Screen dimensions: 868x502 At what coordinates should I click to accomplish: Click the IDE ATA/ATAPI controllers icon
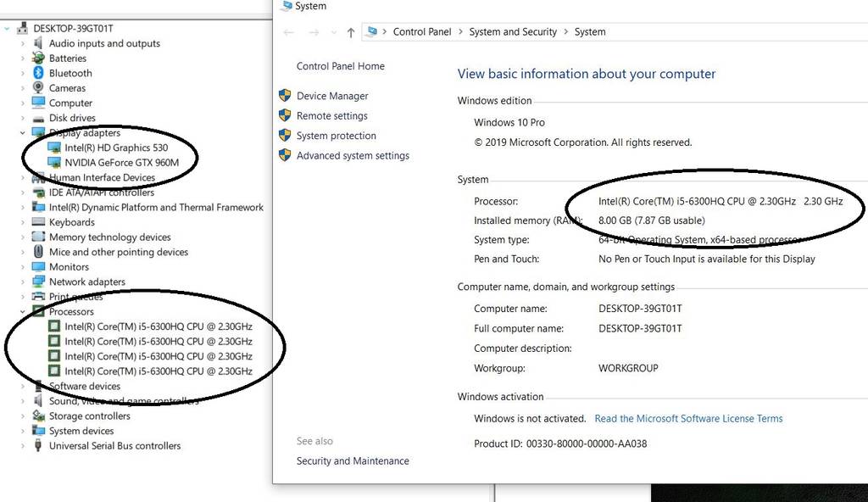pyautogui.click(x=38, y=192)
